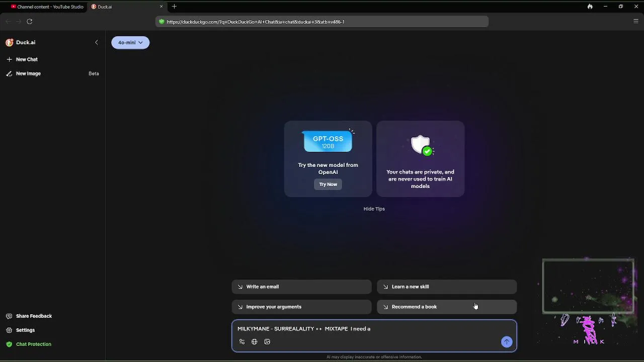
Task: Toggle web search globe icon
Action: point(255,342)
